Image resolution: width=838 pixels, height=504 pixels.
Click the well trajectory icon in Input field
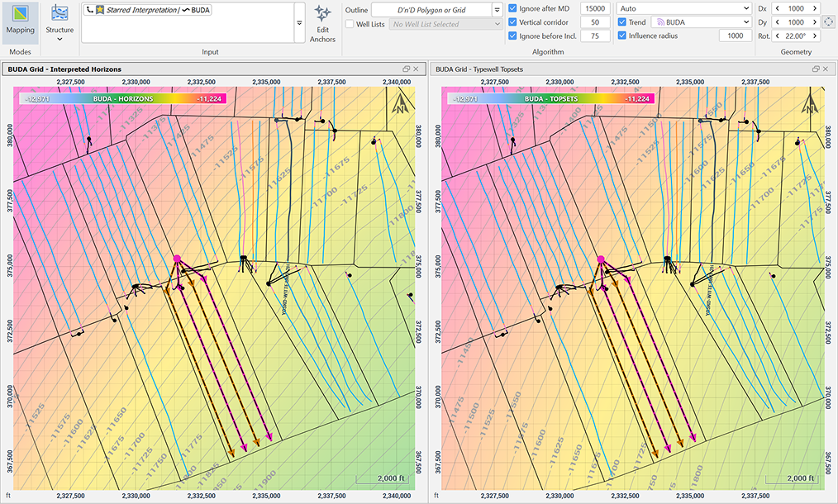90,10
